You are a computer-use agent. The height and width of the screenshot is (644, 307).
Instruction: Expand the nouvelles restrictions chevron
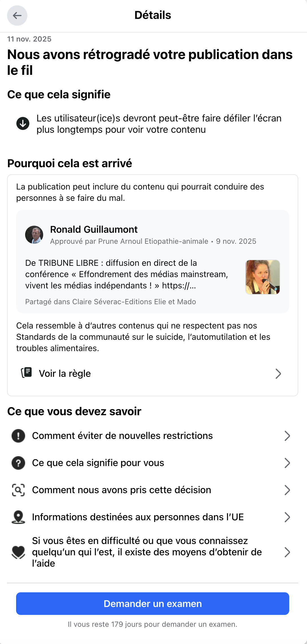287,436
